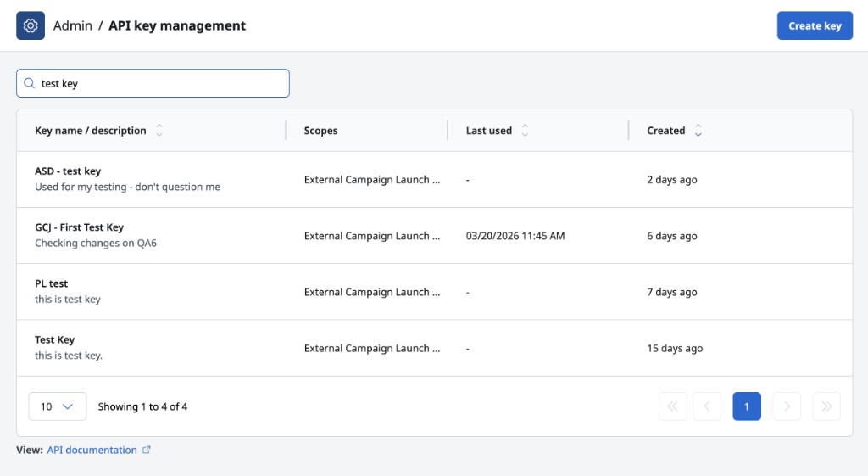Sort by Key name / description arrows

(159, 130)
